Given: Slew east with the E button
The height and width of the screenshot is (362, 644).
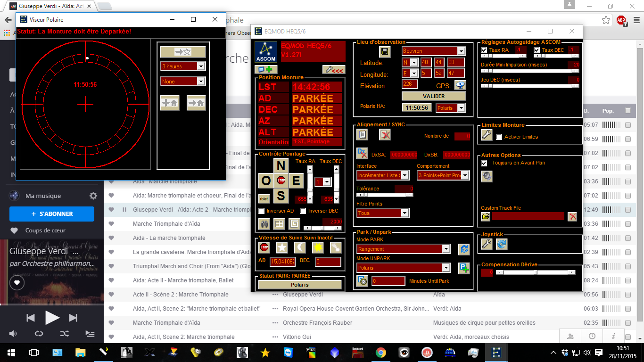Looking at the screenshot, I should pos(297,180).
